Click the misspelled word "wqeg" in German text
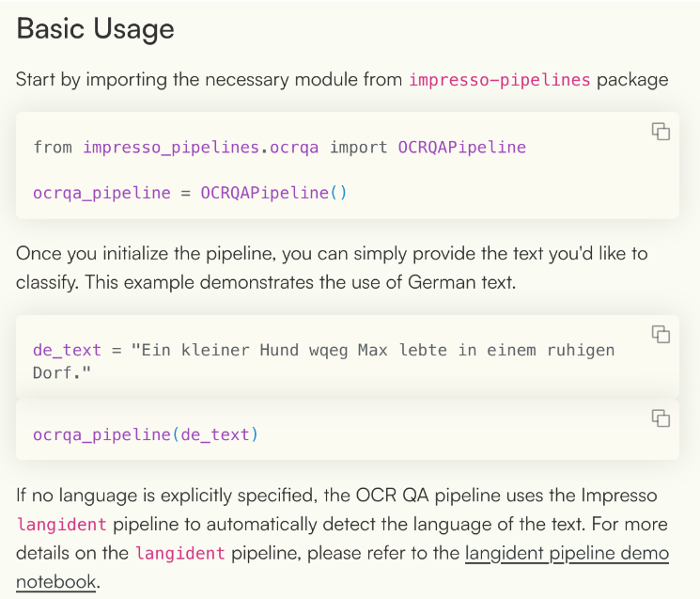Viewport: 700px width, 599px height. 324,350
